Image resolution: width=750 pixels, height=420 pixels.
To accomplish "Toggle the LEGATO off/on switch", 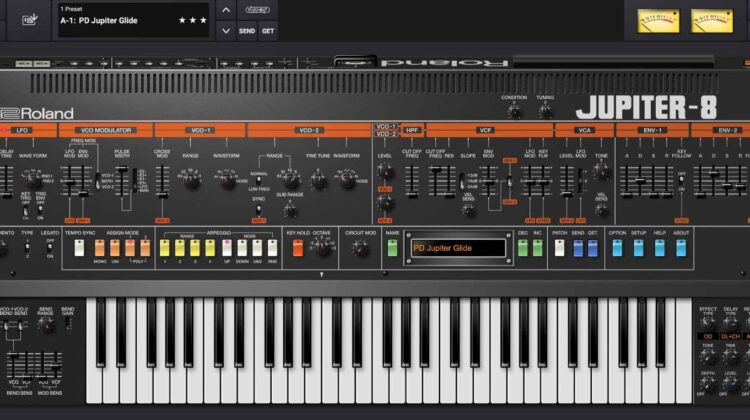I will coord(49,247).
